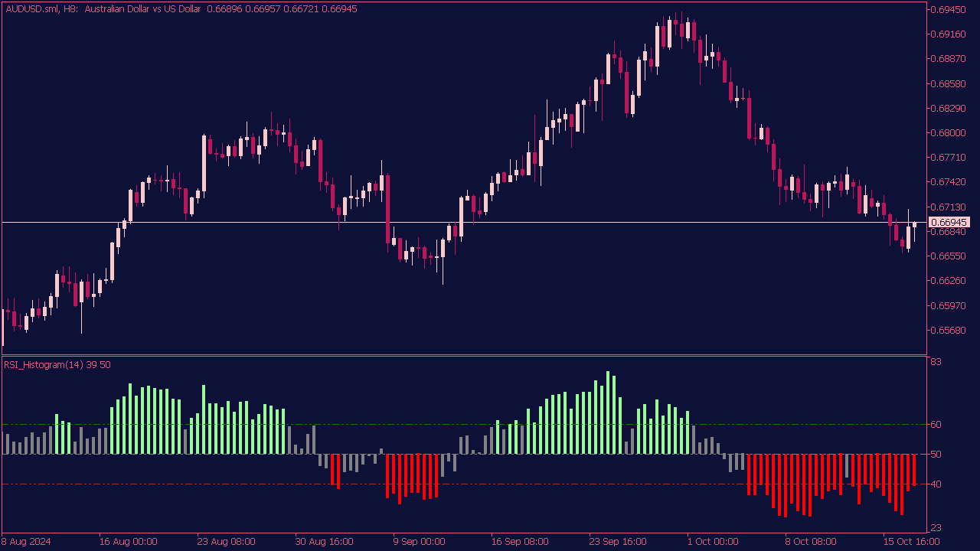
Task: Click the RSI scale value 60
Action: pos(936,424)
